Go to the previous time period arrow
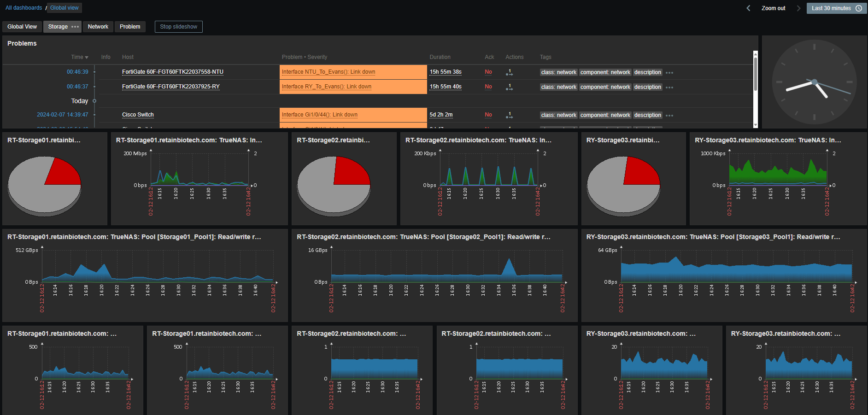 pyautogui.click(x=748, y=8)
